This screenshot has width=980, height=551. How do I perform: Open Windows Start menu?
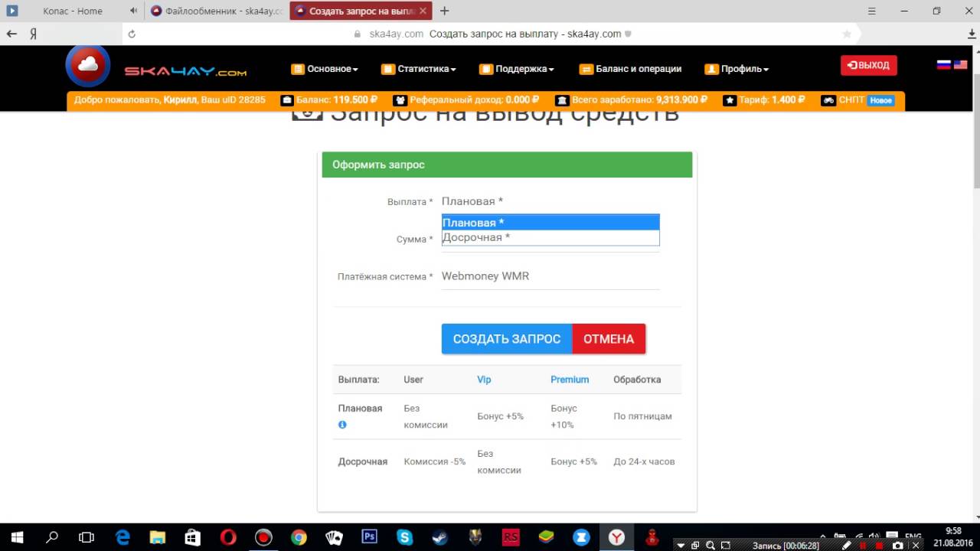[x=17, y=537]
